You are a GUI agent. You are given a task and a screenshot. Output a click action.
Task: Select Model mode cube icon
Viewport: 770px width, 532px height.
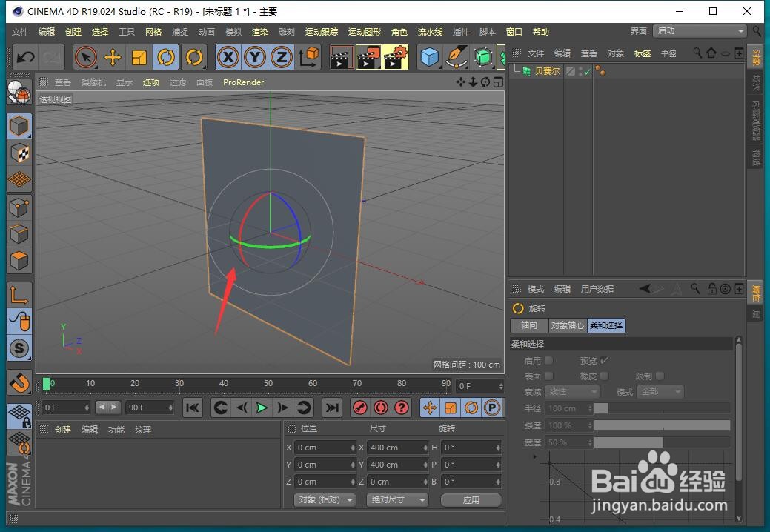point(20,126)
